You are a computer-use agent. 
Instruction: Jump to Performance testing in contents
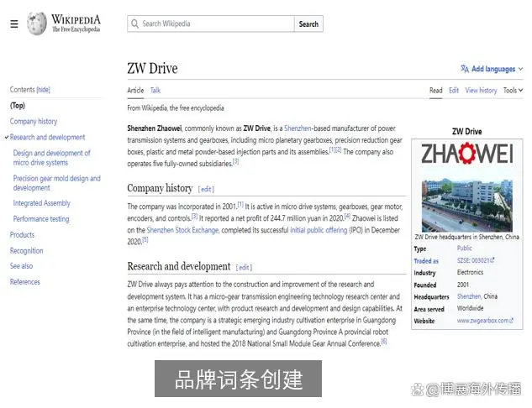41,219
